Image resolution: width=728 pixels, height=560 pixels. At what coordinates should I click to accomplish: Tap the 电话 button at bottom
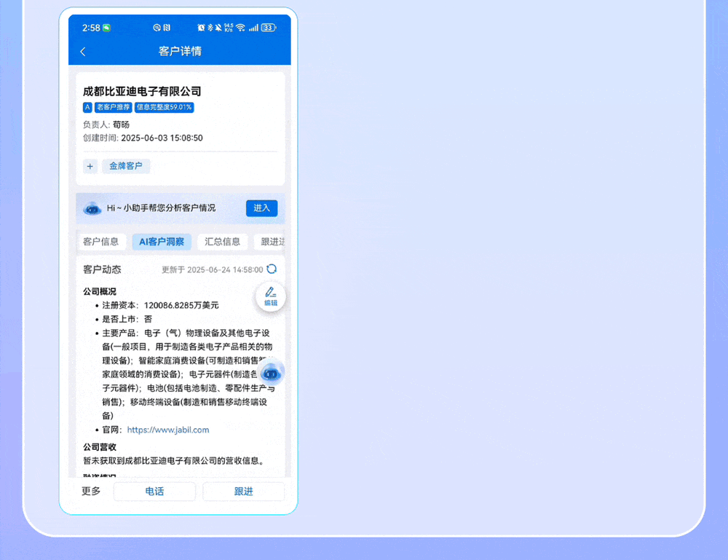(154, 492)
